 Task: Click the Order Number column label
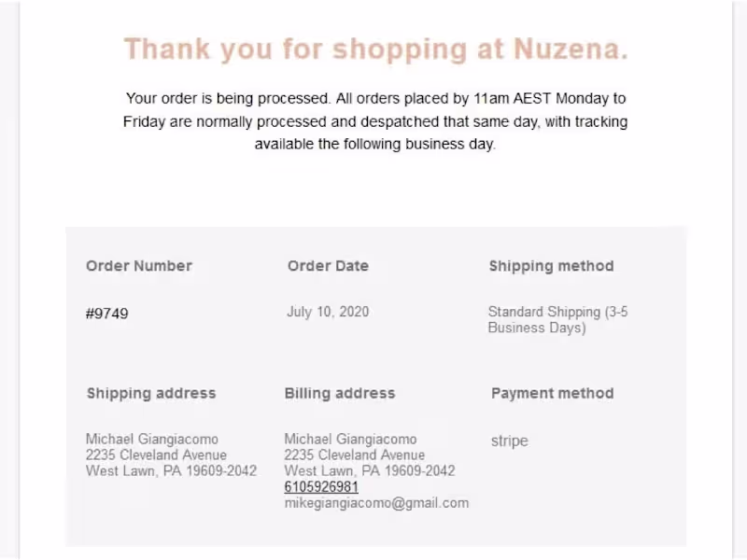[139, 266]
